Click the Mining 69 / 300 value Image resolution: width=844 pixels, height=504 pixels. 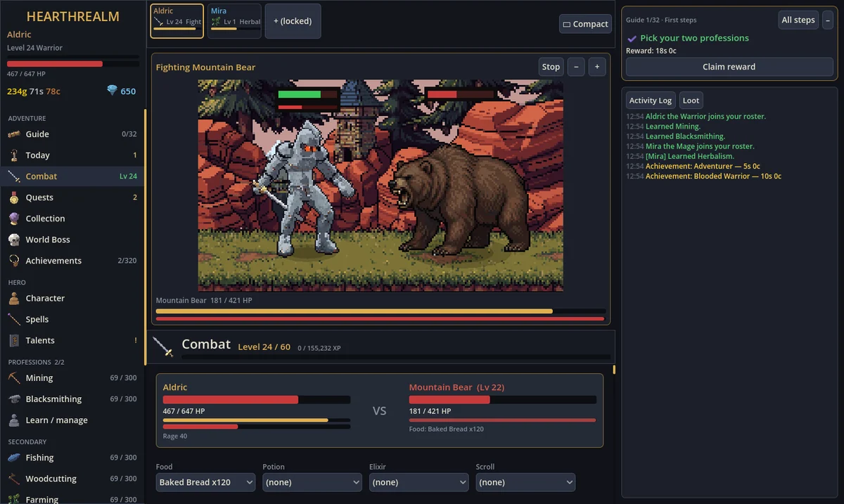(124, 378)
